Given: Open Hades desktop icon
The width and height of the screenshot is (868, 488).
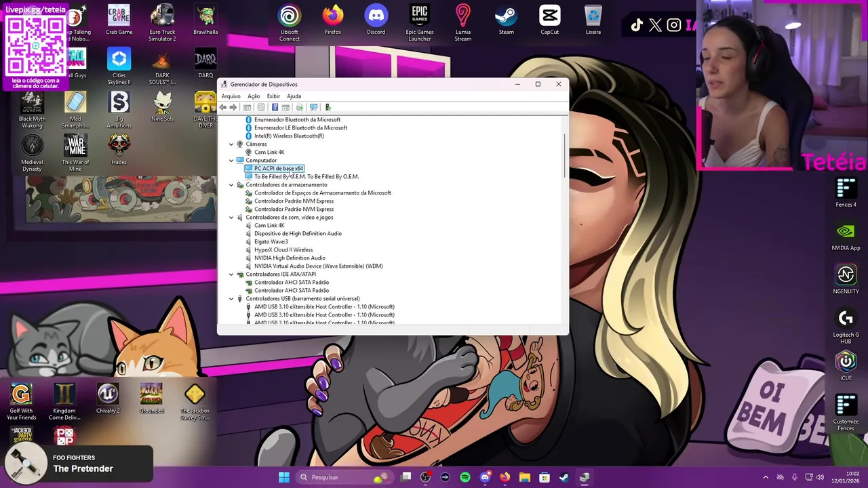Looking at the screenshot, I should [x=119, y=150].
